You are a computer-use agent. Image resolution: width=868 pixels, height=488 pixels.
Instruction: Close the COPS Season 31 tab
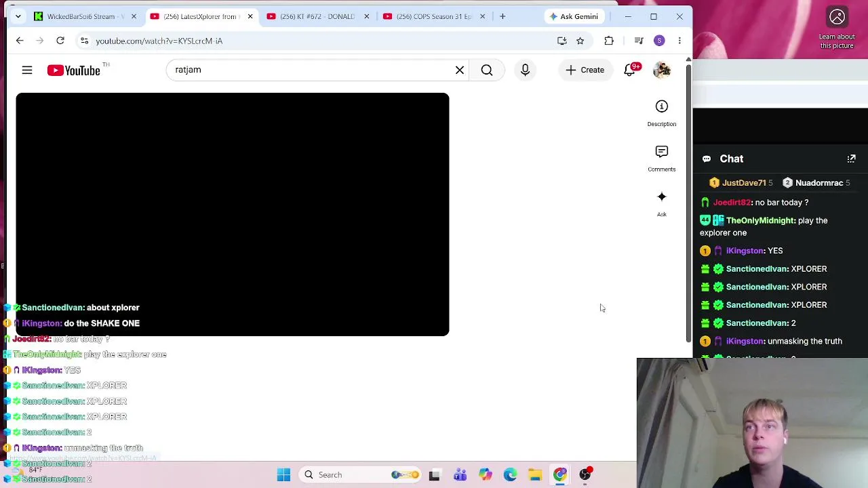483,16
